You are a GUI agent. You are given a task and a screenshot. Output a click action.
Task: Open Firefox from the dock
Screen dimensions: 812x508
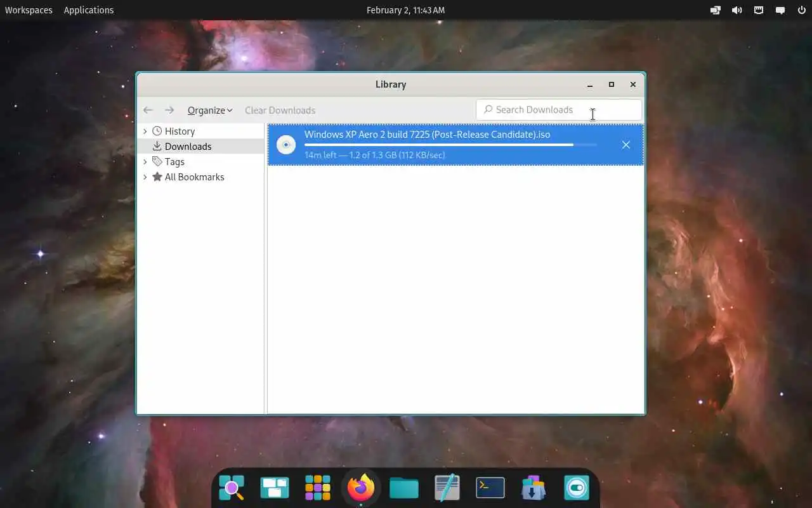tap(360, 488)
